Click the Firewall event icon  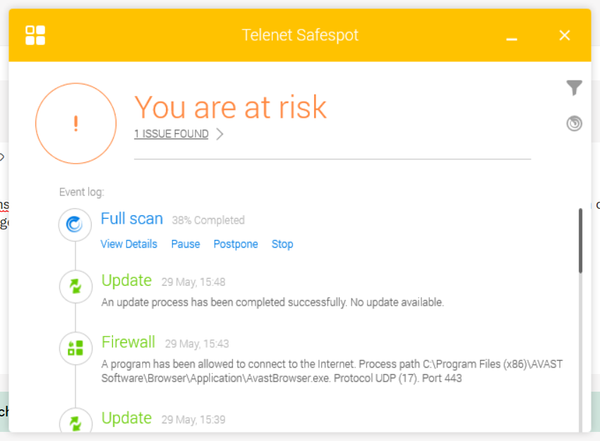point(74,348)
